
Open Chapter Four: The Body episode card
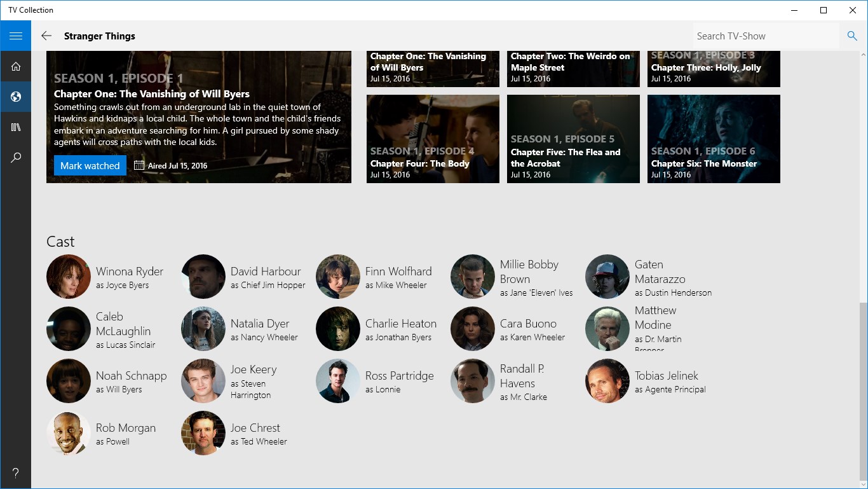(433, 139)
